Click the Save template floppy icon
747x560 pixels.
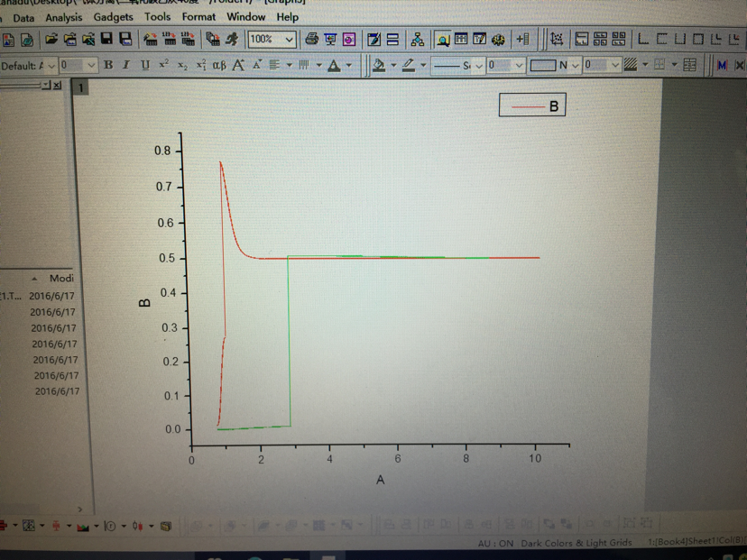(x=125, y=39)
